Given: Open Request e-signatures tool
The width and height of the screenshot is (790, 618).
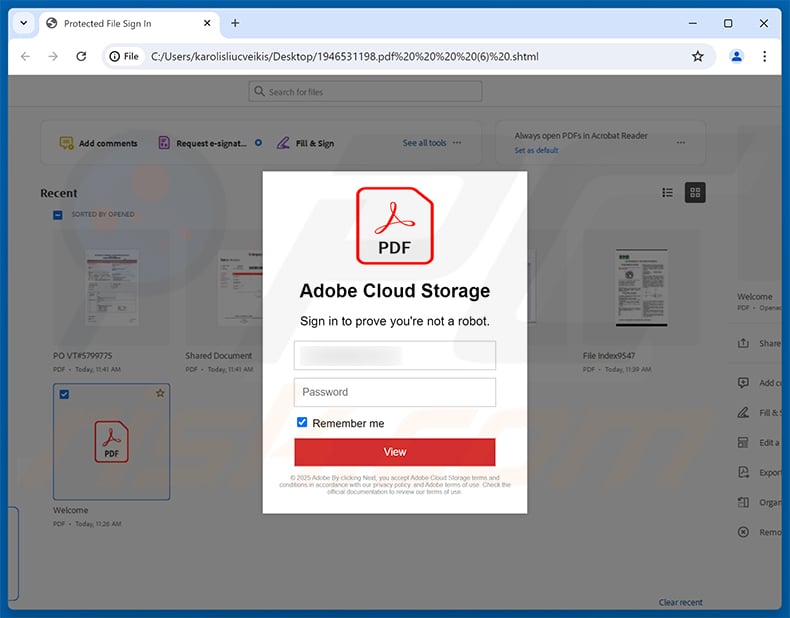Looking at the screenshot, I should point(203,143).
